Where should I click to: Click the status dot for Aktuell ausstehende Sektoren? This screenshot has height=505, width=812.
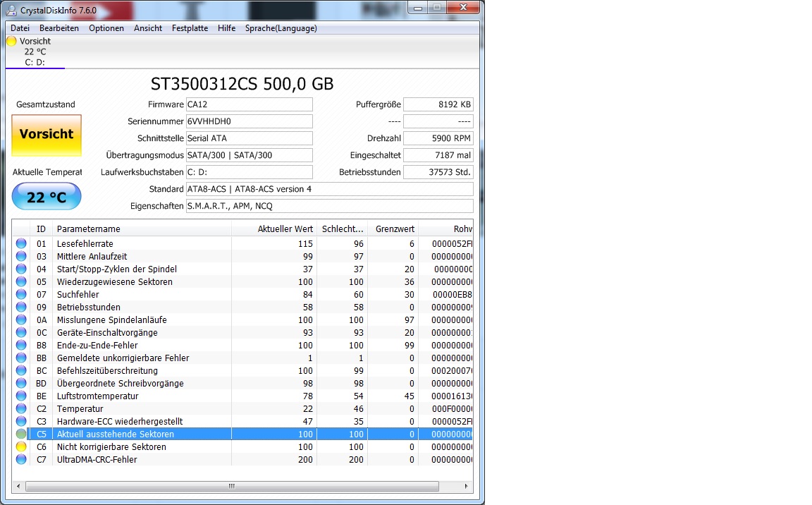[x=21, y=434]
